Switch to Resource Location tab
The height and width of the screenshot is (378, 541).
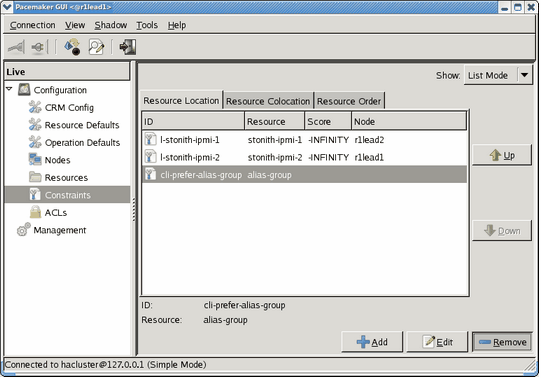181,101
